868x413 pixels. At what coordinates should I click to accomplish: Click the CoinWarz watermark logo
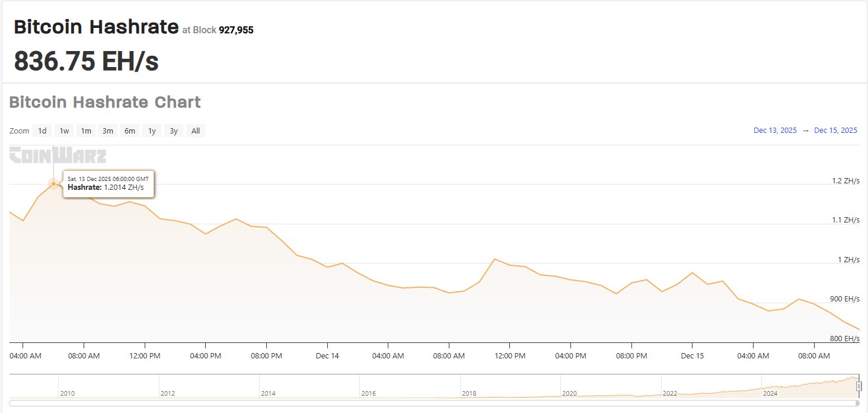pos(56,155)
